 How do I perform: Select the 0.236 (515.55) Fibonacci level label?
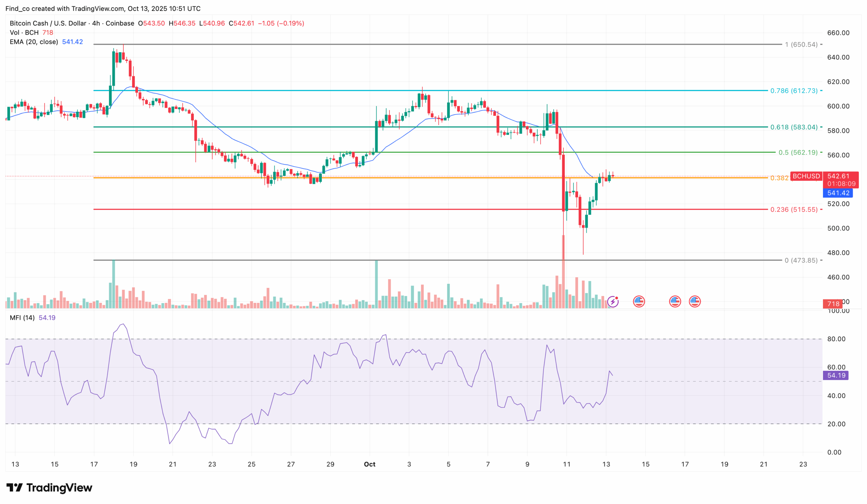click(x=794, y=210)
